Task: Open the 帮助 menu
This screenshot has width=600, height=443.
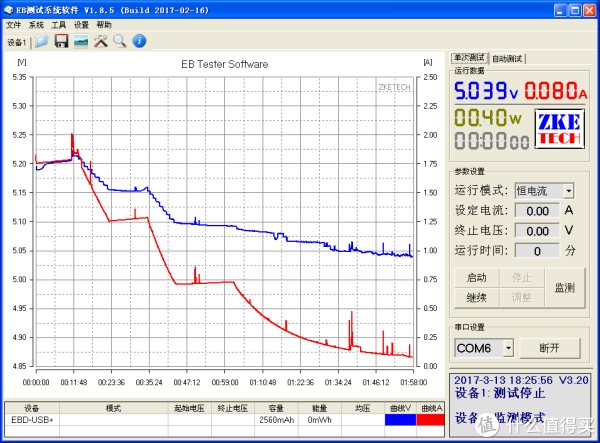Action: pyautogui.click(x=104, y=25)
